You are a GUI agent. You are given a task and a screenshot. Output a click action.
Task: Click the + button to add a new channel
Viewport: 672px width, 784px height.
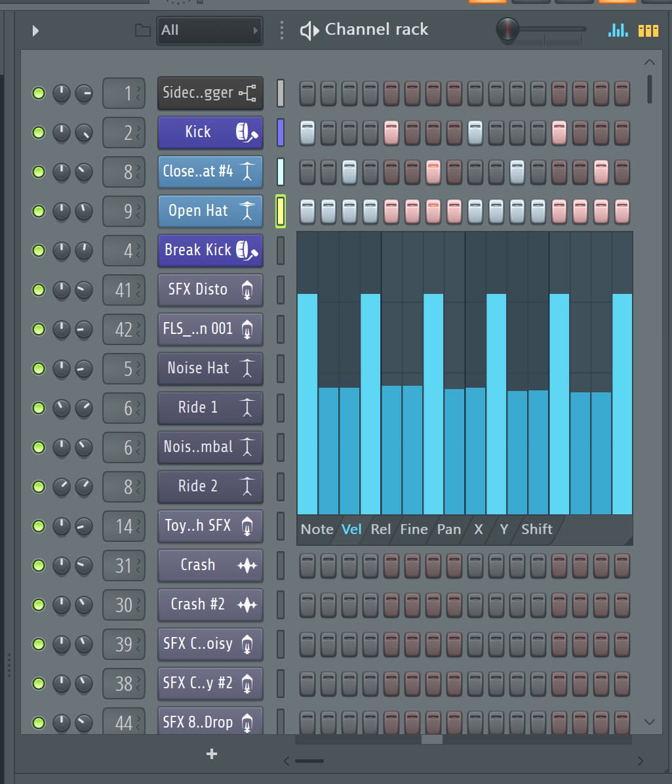coord(211,754)
